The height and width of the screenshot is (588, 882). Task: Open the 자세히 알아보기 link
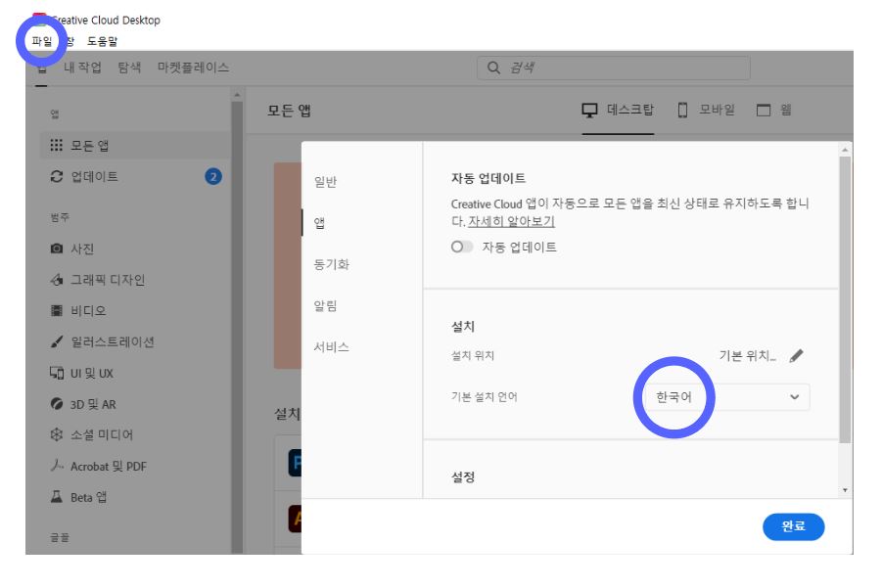coord(511,221)
